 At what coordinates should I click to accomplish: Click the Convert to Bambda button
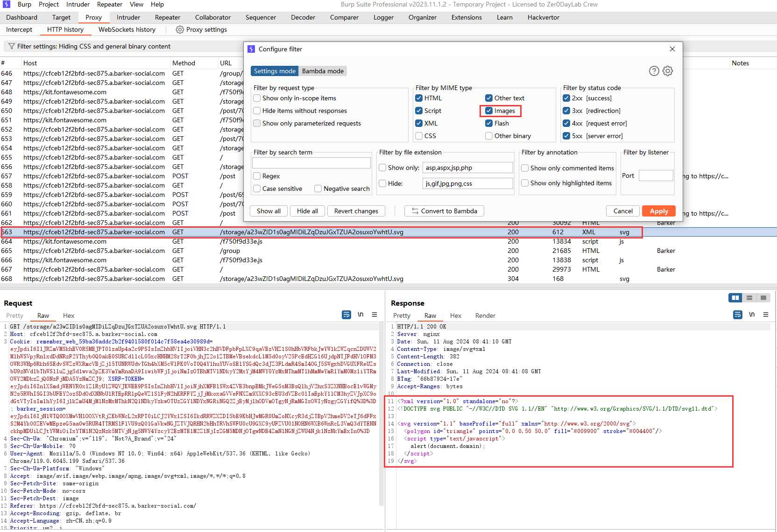pyautogui.click(x=444, y=211)
